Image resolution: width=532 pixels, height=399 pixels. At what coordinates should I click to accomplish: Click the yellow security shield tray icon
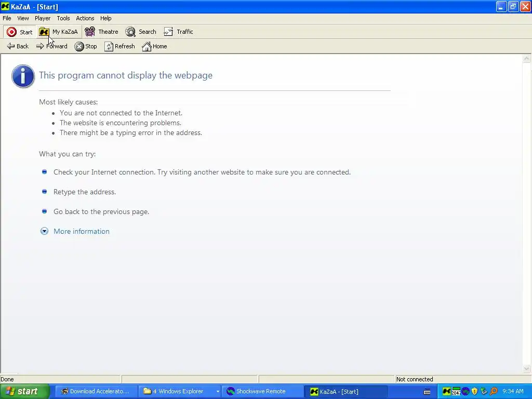coord(474,392)
